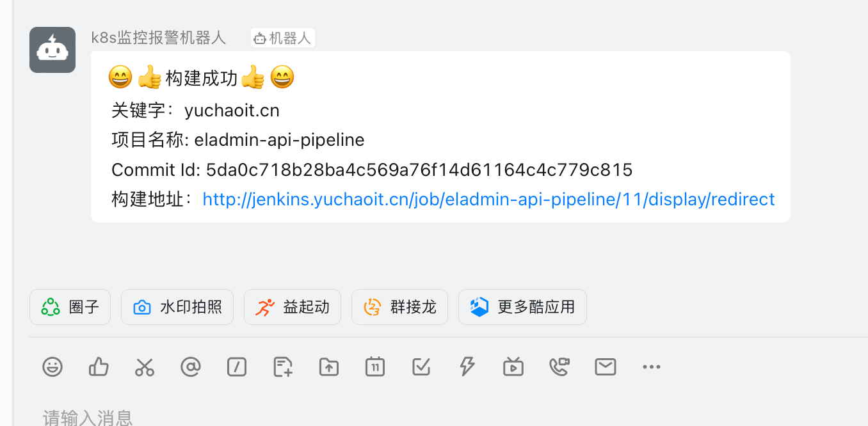Screen dimensions: 868x426
Task: Open the calendar schedule icon
Action: click(x=375, y=367)
